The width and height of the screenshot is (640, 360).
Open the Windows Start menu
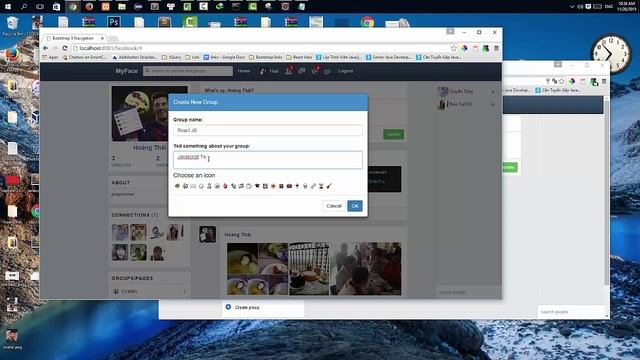point(8,7)
